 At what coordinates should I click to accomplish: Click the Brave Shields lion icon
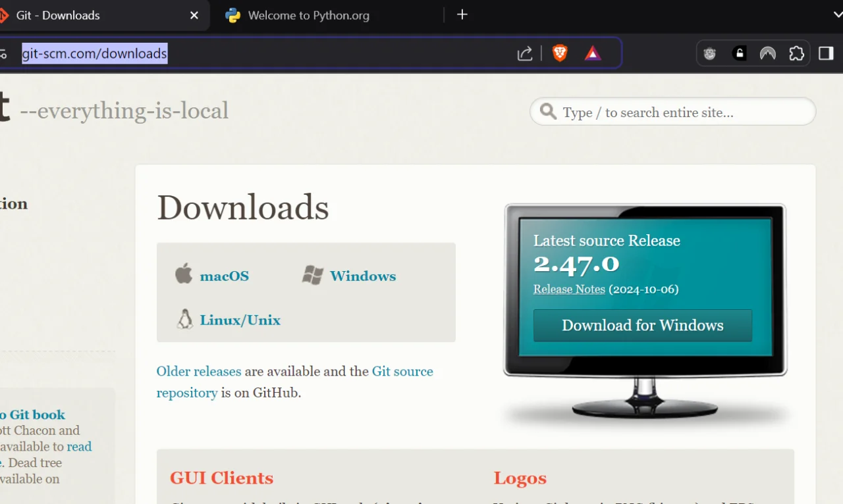coord(560,53)
